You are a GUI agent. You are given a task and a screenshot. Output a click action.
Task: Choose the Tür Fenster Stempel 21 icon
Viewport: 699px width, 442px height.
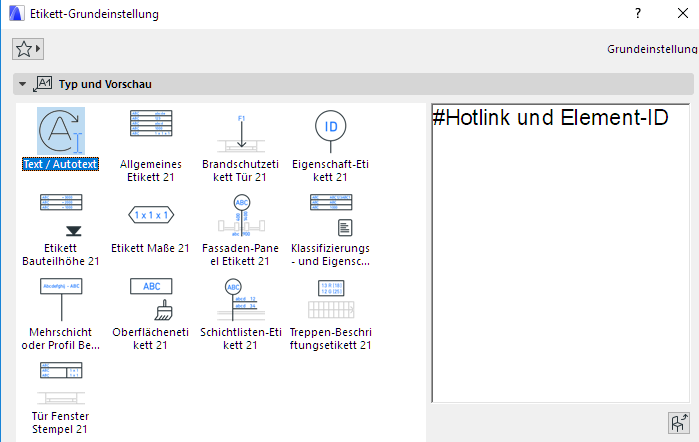click(x=61, y=383)
